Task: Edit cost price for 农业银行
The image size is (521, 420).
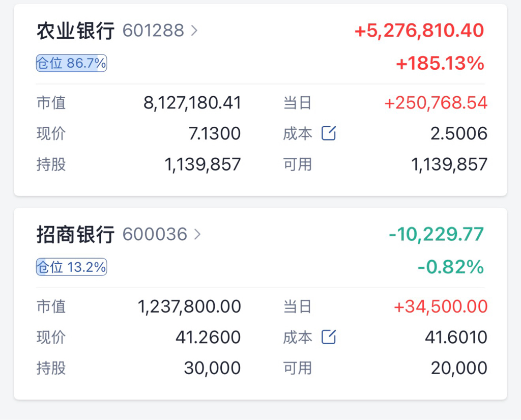Action: pyautogui.click(x=329, y=133)
